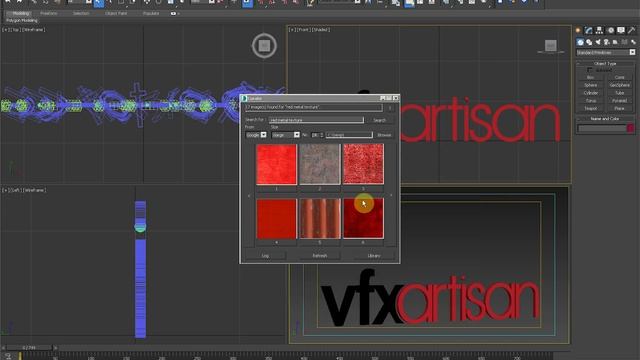The image size is (640, 360).
Task: Create a Pyramid primitive button
Action: pos(620,100)
